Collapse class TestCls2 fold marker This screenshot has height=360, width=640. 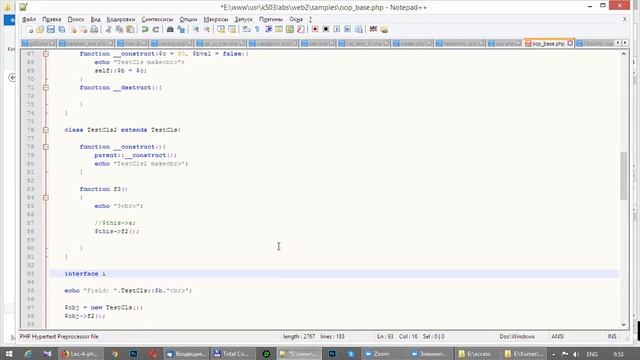(46, 130)
